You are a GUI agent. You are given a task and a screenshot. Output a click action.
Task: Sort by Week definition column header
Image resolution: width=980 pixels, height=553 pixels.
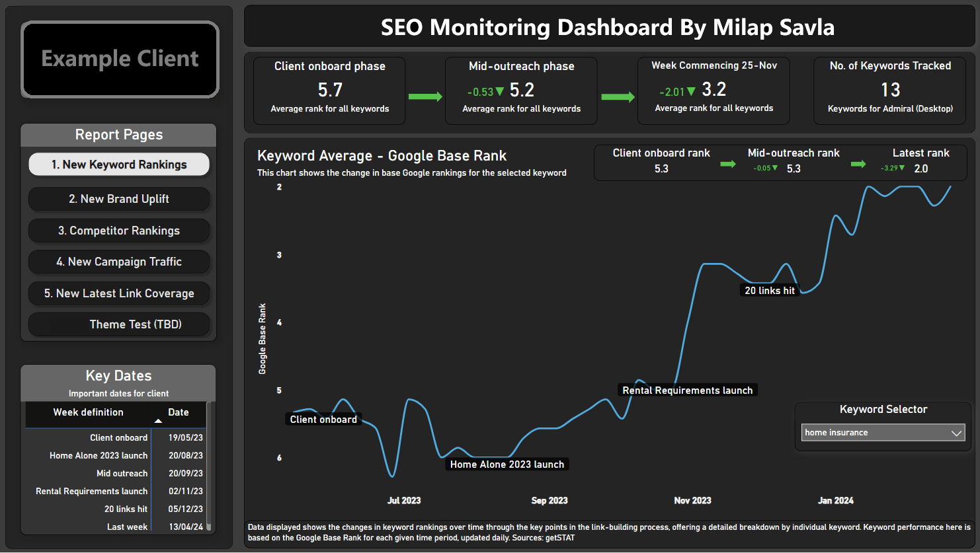point(88,412)
